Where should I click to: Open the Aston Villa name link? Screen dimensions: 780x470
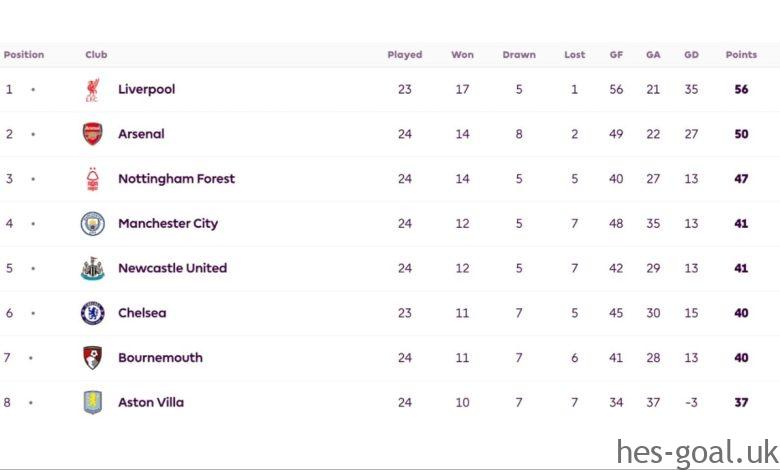point(151,402)
